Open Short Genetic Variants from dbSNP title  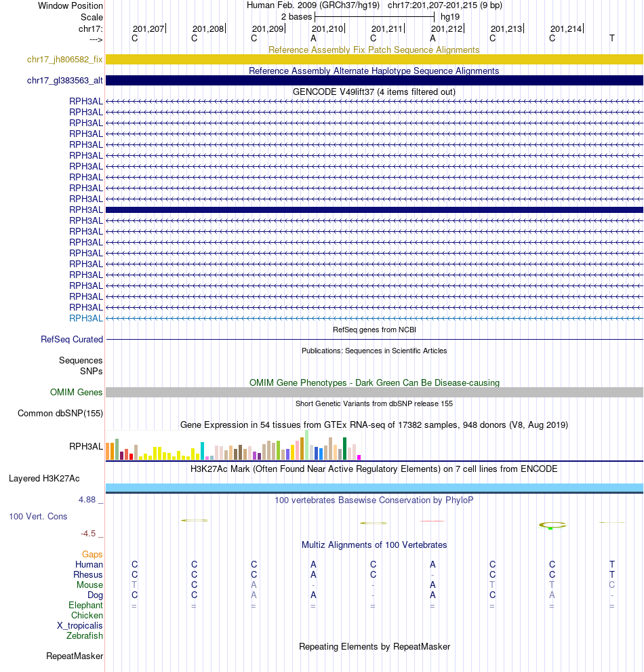tap(374, 403)
